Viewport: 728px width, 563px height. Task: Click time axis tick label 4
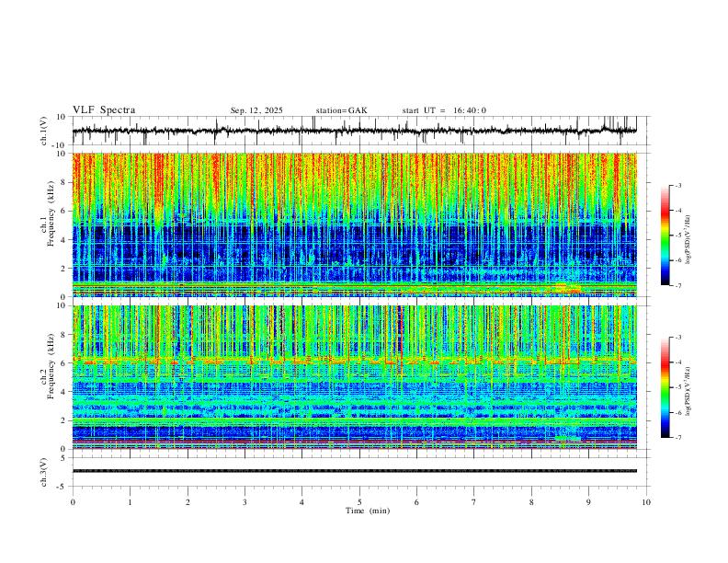pyautogui.click(x=301, y=502)
